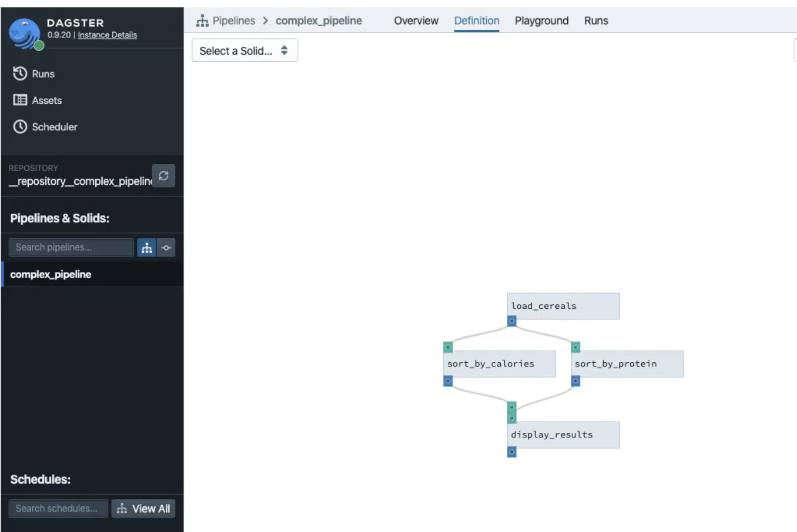Switch to the solids view toggle
This screenshot has width=797, height=532.
[x=166, y=247]
